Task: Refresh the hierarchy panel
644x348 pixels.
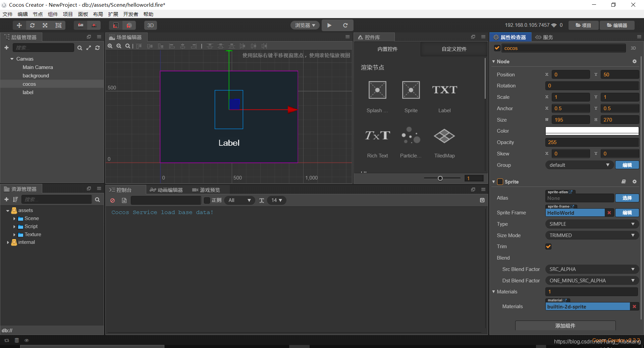Action: [97, 48]
